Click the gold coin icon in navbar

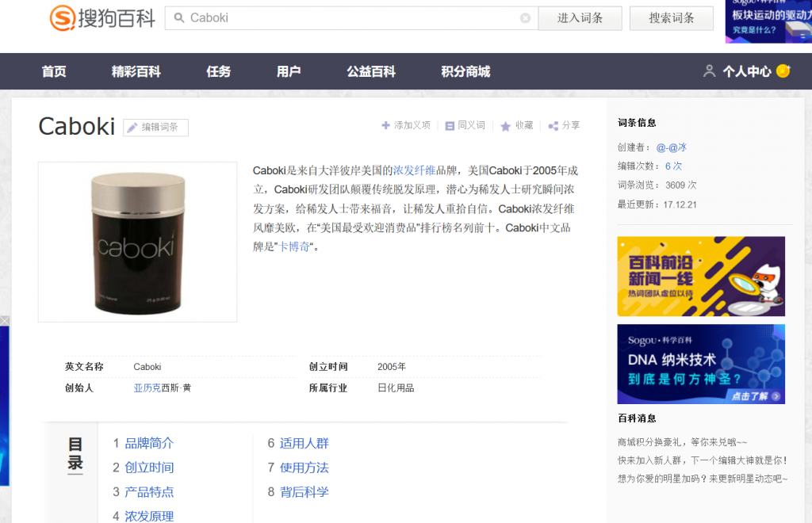[783, 71]
